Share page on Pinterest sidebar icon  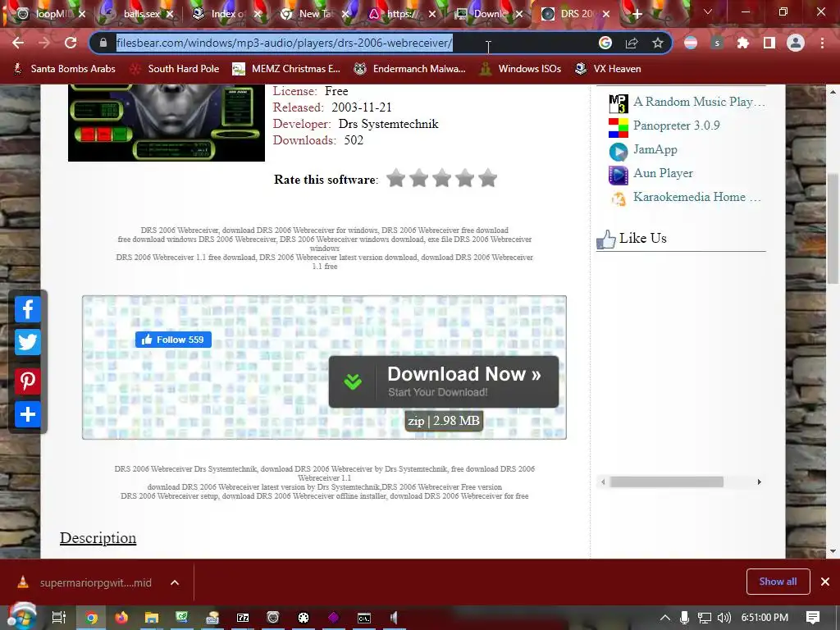[28, 381]
